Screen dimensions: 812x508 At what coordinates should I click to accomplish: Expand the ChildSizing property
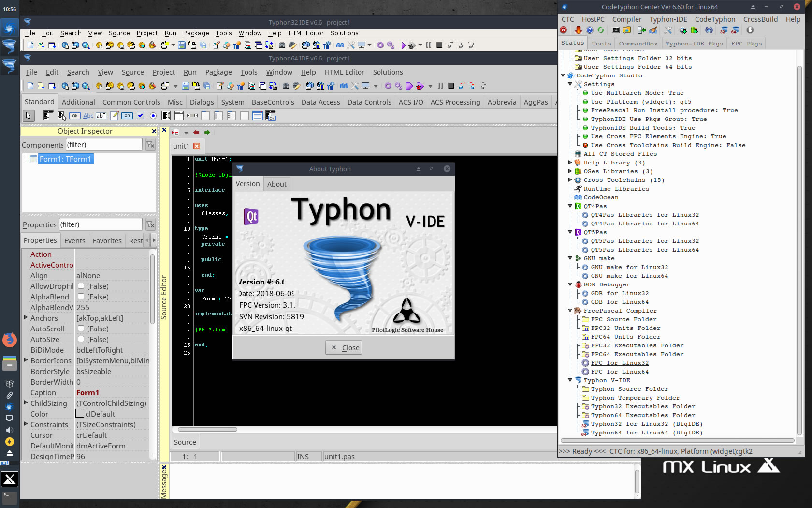coord(26,403)
